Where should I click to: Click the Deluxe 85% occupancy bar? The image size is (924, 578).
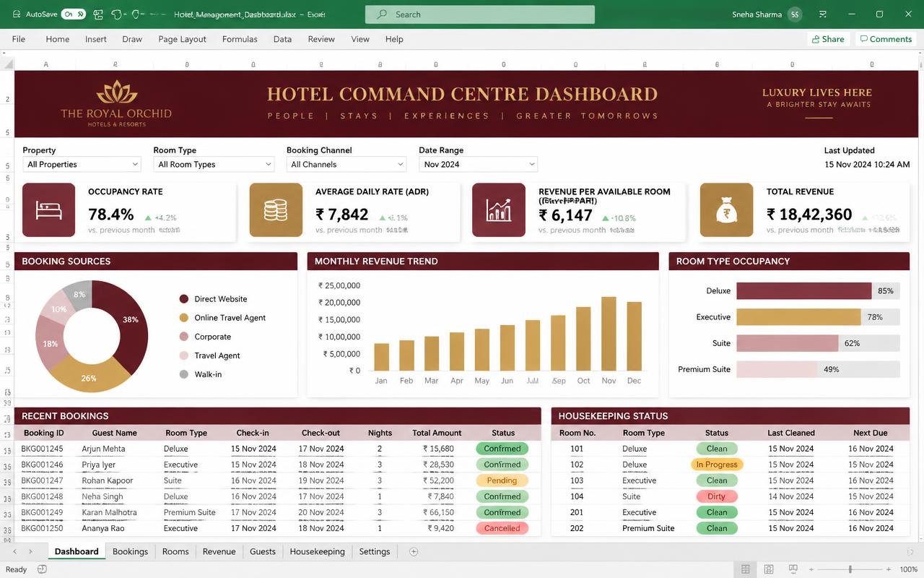tap(803, 291)
